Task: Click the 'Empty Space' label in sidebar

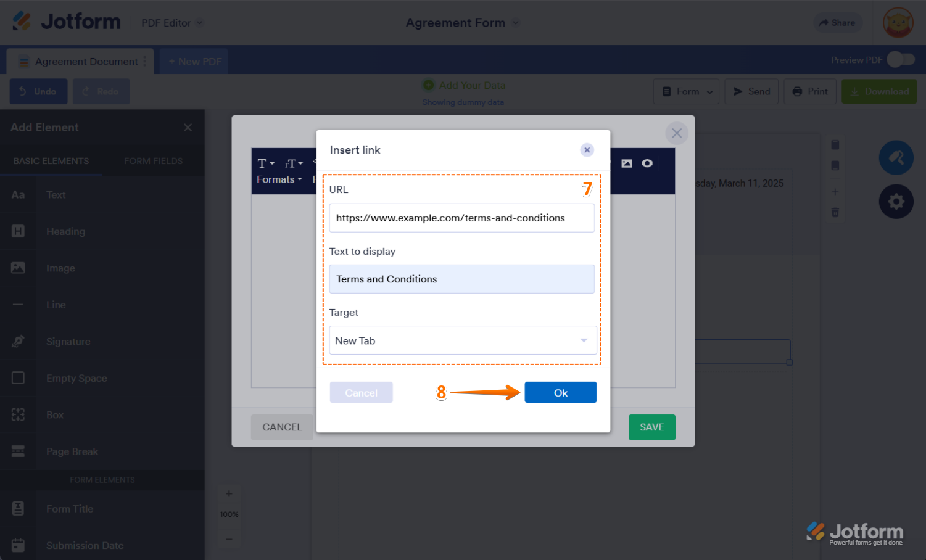Action: tap(76, 378)
